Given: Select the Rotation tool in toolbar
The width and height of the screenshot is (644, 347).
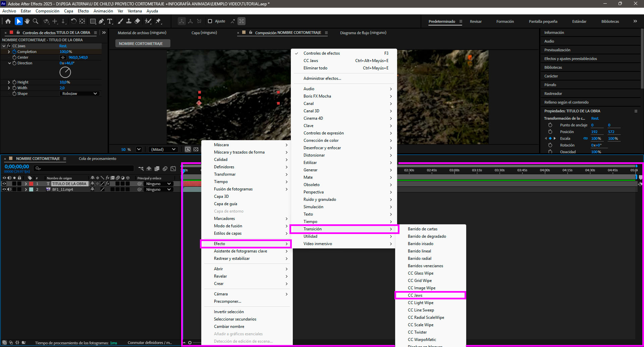Looking at the screenshot, I should (73, 21).
